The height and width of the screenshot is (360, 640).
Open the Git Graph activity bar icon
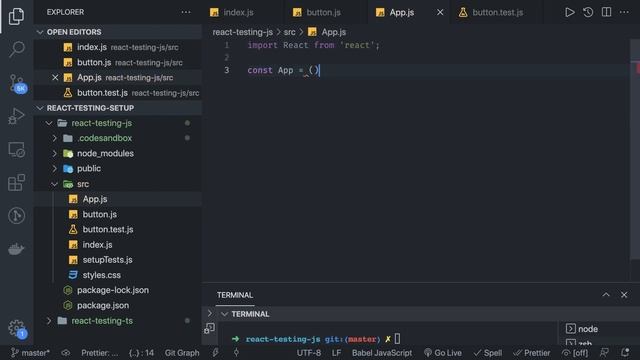16,216
